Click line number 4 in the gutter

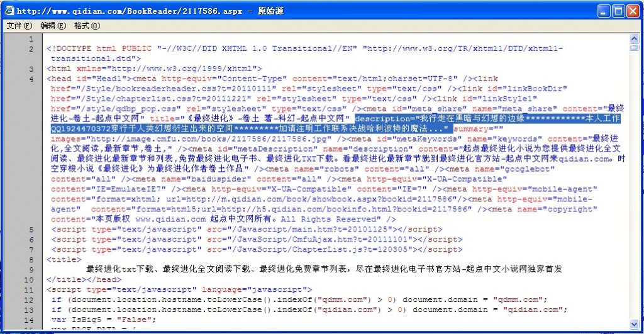(31, 79)
